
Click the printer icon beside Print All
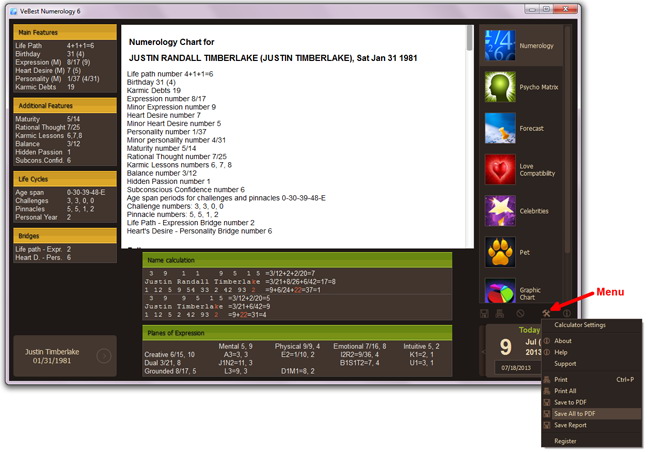tap(547, 391)
